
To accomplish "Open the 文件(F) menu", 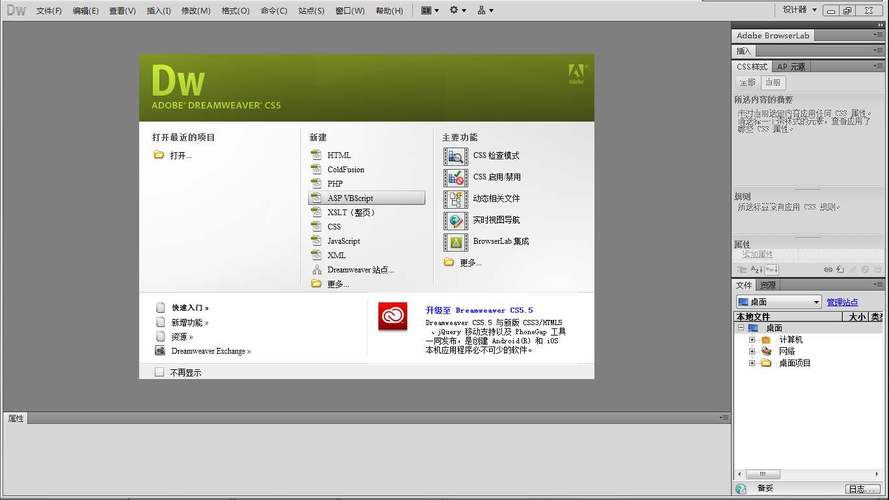I will coord(49,11).
